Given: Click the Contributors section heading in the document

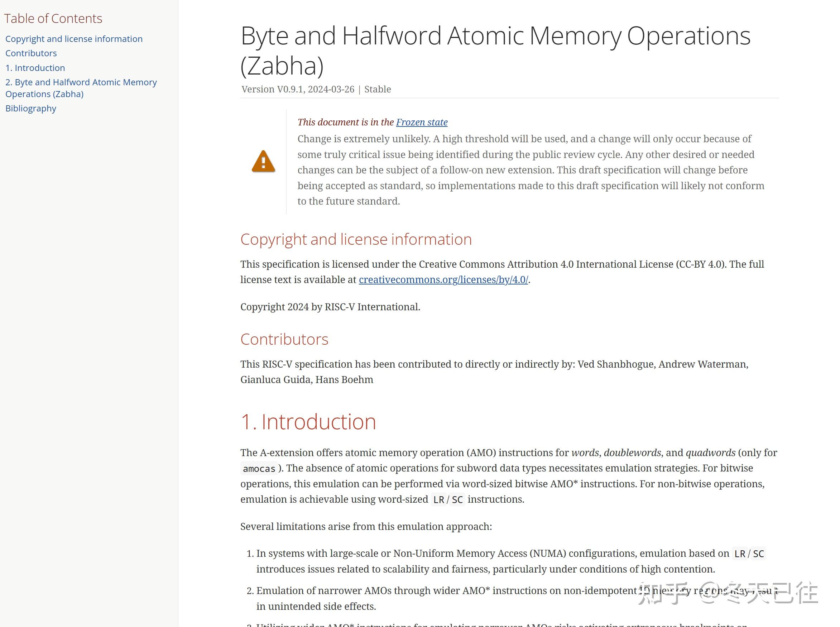Looking at the screenshot, I should [x=284, y=339].
